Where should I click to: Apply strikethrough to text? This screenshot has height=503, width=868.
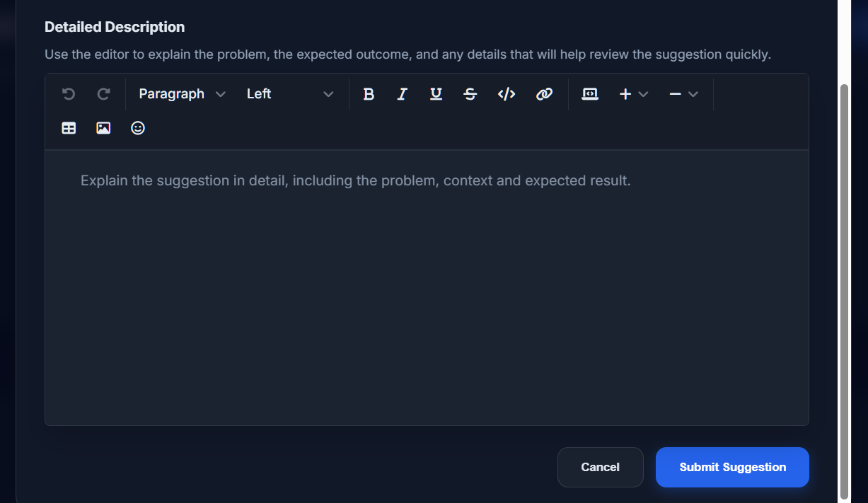coord(470,94)
